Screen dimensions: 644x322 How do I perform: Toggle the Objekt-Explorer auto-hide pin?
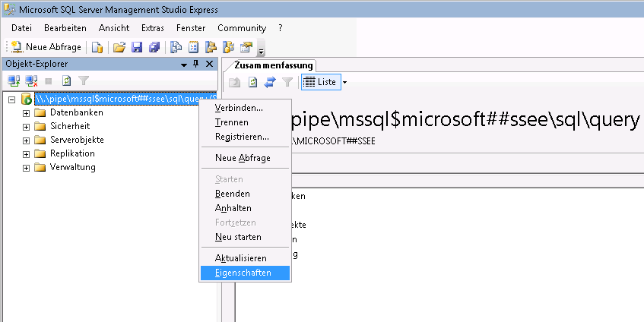point(196,64)
